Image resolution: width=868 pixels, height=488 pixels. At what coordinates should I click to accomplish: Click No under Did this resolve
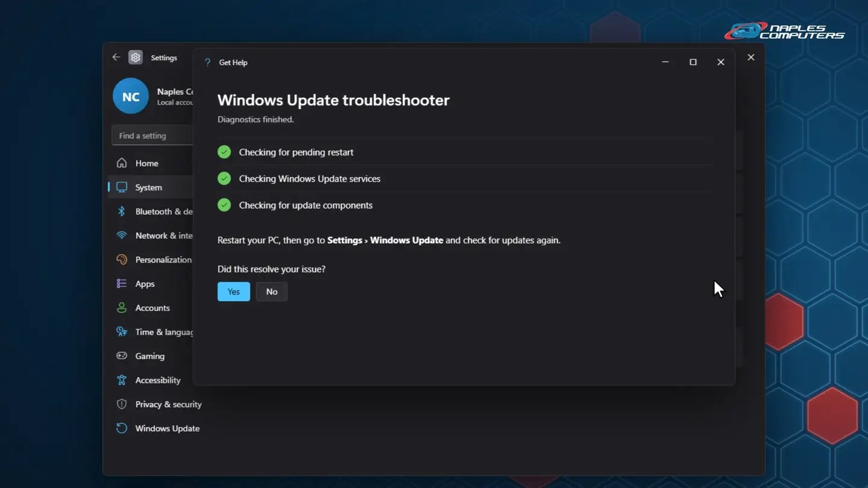click(x=271, y=292)
